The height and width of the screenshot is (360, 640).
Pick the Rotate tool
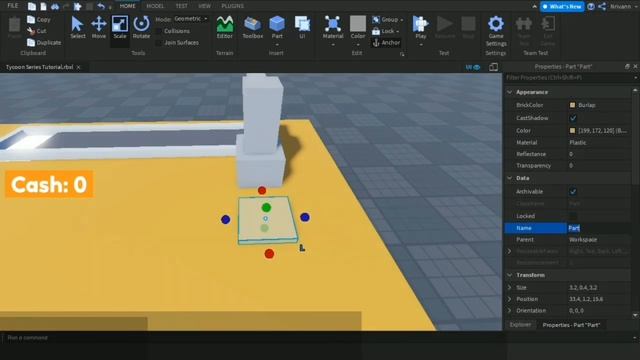pos(141,27)
